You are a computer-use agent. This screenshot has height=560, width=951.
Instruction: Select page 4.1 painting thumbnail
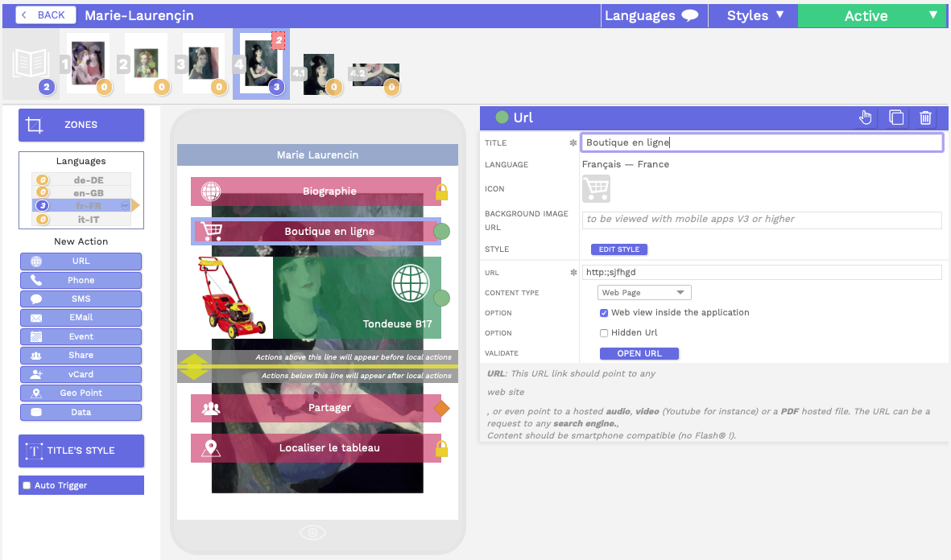(x=319, y=74)
